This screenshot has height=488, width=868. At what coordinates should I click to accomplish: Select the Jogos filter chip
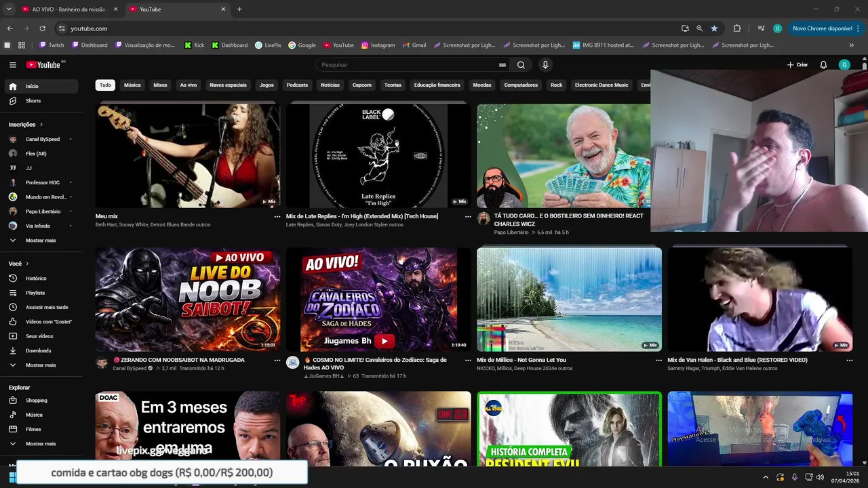(x=267, y=85)
